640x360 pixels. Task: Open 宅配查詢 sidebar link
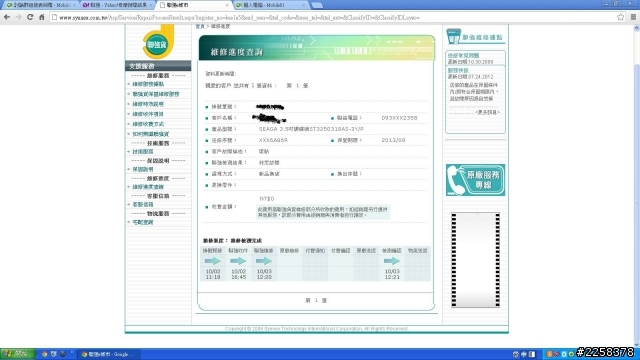(x=143, y=222)
